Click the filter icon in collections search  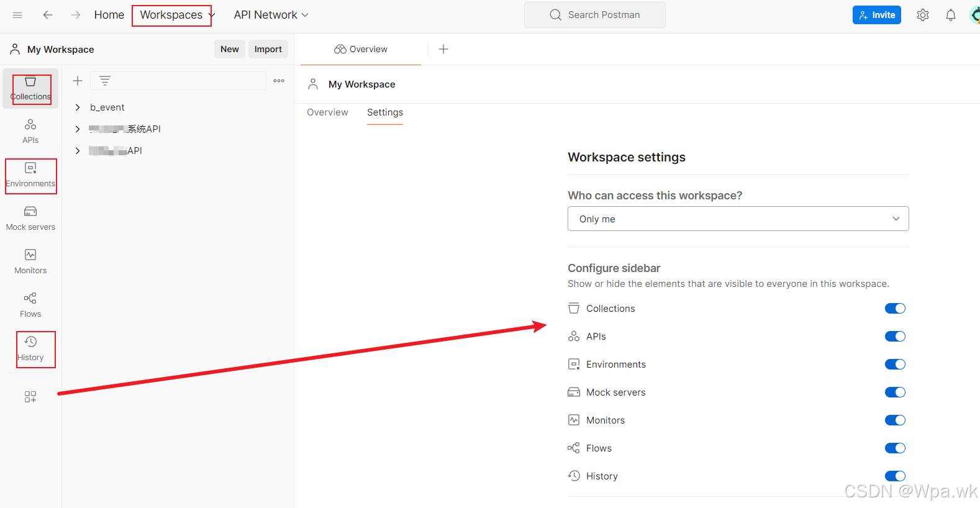pos(105,81)
